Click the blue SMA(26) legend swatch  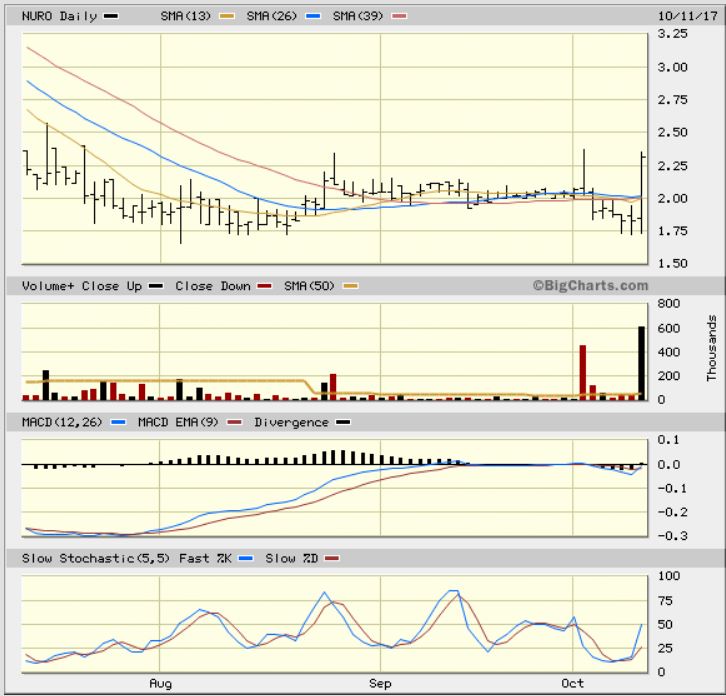point(313,16)
